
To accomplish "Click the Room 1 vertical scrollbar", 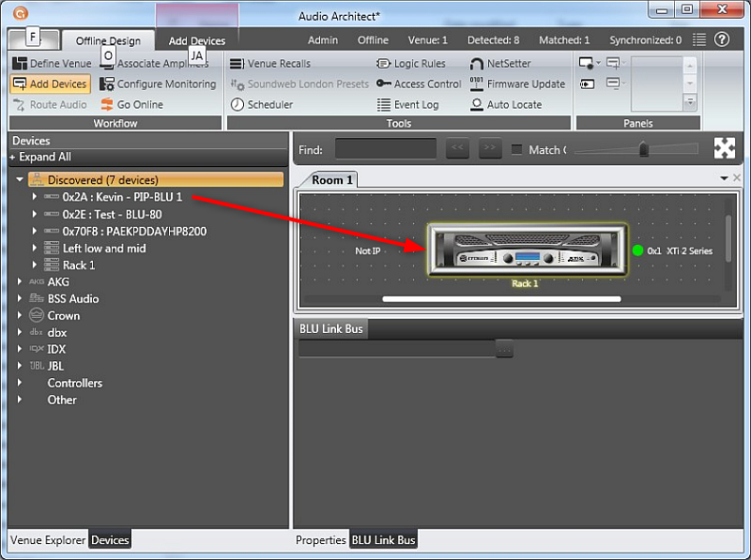I will (x=728, y=238).
